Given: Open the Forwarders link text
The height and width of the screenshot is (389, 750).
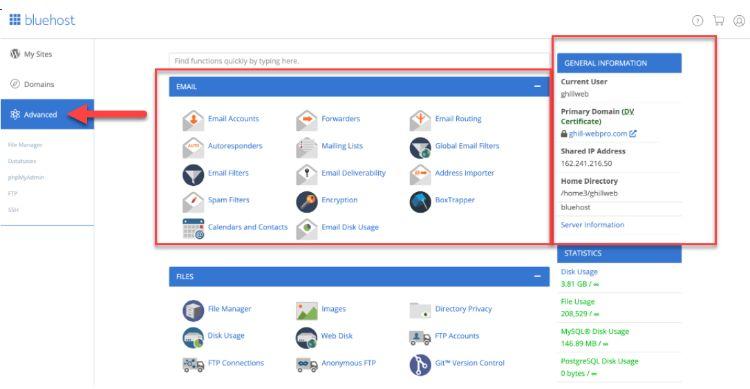Looking at the screenshot, I should (341, 119).
